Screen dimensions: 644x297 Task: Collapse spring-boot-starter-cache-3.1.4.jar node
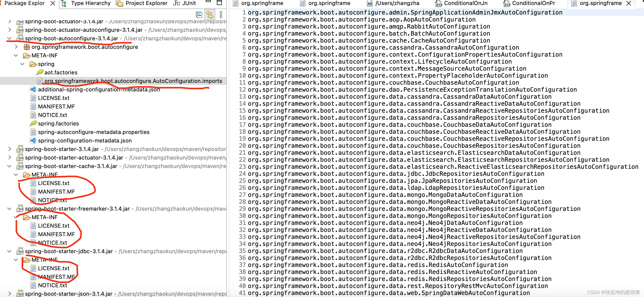pos(10,166)
